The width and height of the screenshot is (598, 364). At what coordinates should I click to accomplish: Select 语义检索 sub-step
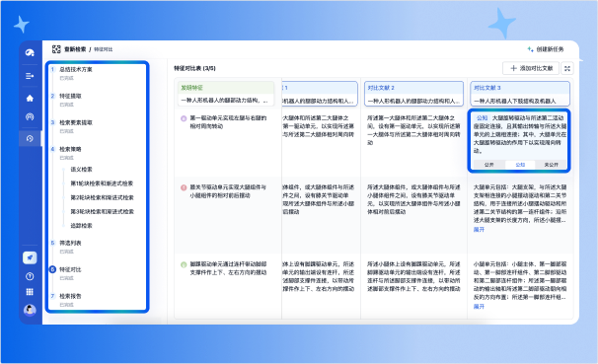click(81, 170)
